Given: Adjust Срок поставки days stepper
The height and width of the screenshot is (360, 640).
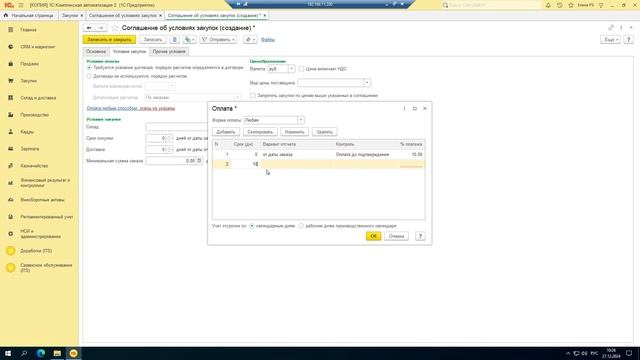Looking at the screenshot, I should pyautogui.click(x=169, y=138).
